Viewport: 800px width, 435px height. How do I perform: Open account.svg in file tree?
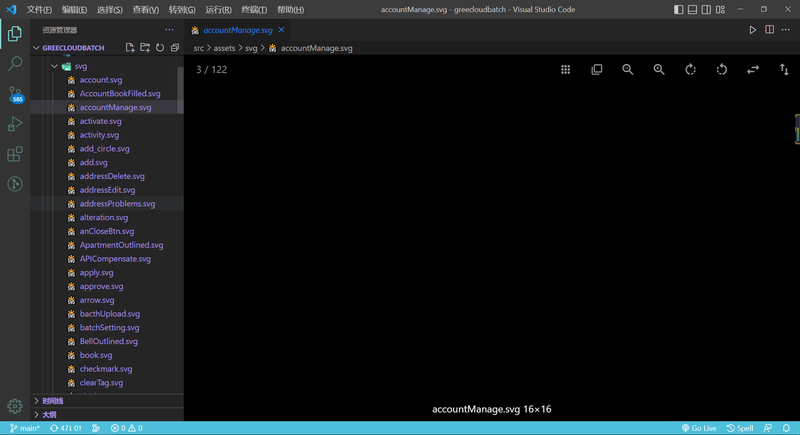click(x=101, y=80)
